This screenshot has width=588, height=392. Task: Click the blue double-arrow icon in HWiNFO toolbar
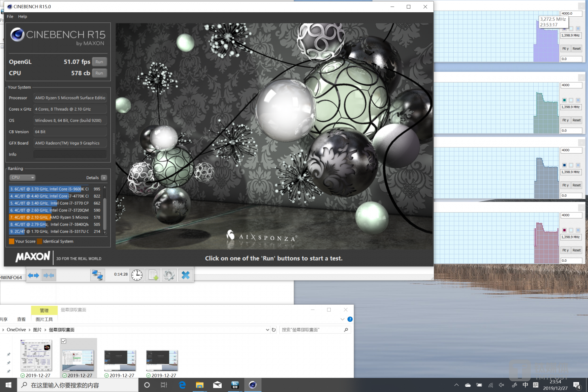click(33, 275)
